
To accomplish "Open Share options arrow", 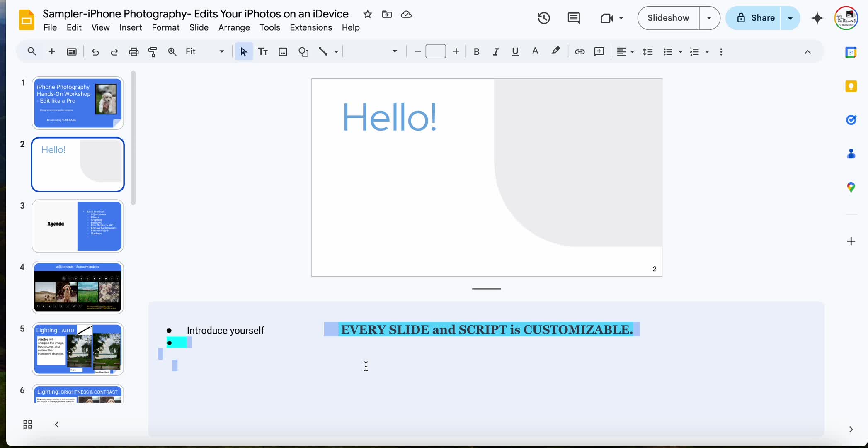I will point(790,18).
